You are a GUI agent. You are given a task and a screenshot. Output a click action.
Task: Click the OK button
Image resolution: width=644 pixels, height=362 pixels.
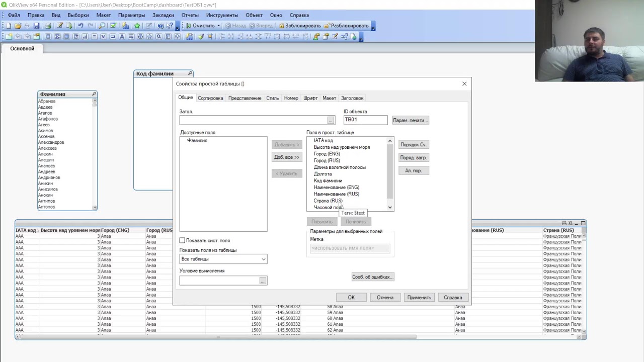click(x=351, y=297)
